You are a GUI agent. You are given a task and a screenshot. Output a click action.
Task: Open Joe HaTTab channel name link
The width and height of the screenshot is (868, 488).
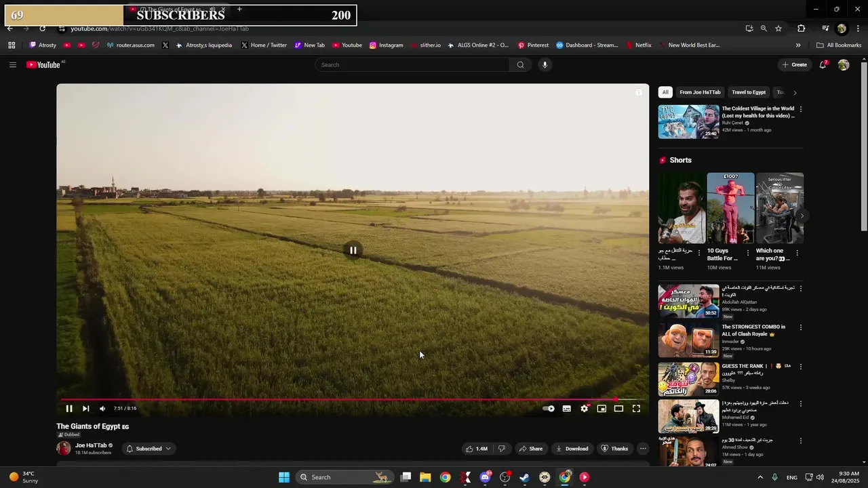91,445
